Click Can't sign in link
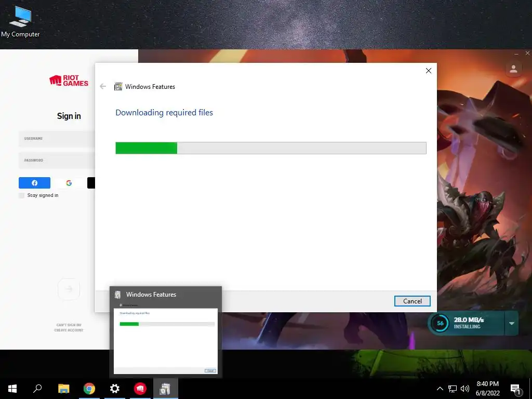This screenshot has width=532, height=399. 69,325
